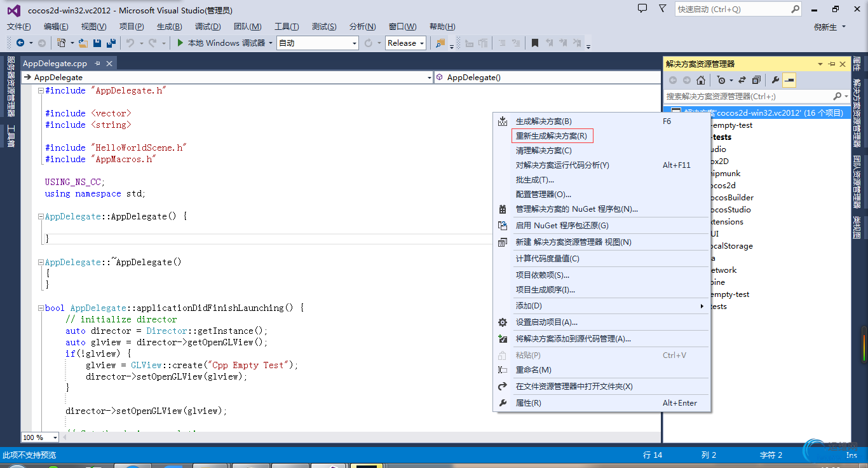
Task: Toggle pin on AppDelegate.cpp tab
Action: pos(98,64)
